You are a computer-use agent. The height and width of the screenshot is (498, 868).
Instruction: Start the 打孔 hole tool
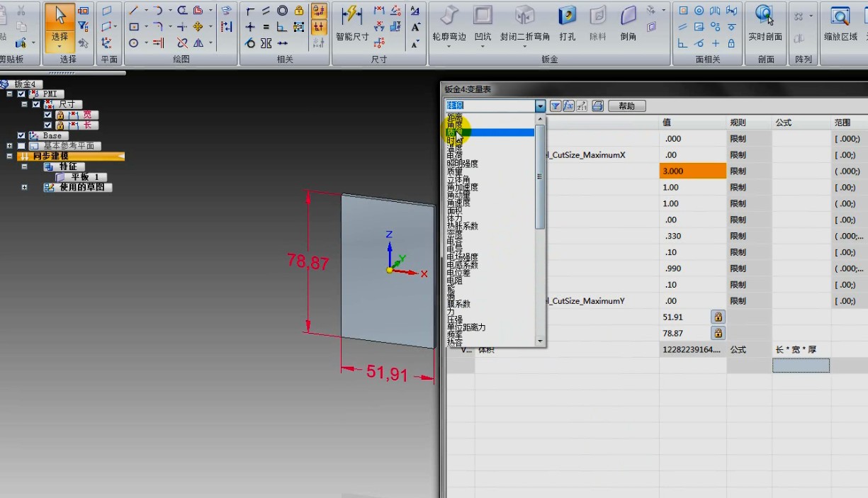click(568, 23)
